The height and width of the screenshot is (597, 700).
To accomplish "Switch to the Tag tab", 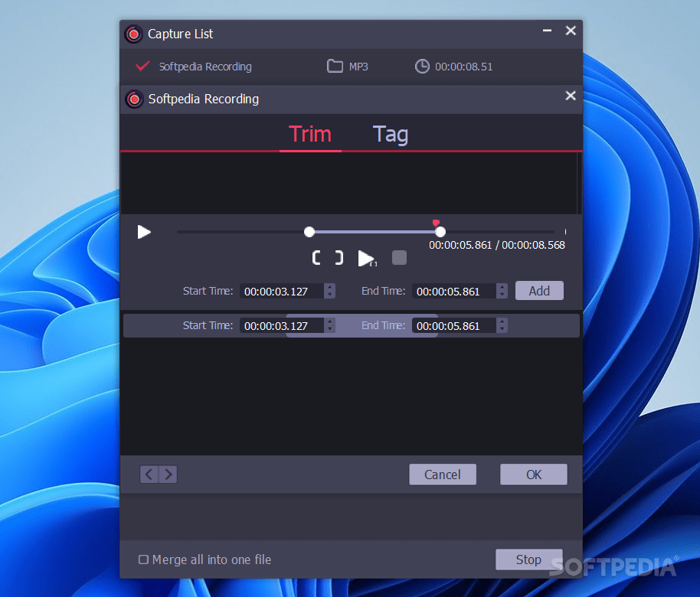I will pos(390,134).
